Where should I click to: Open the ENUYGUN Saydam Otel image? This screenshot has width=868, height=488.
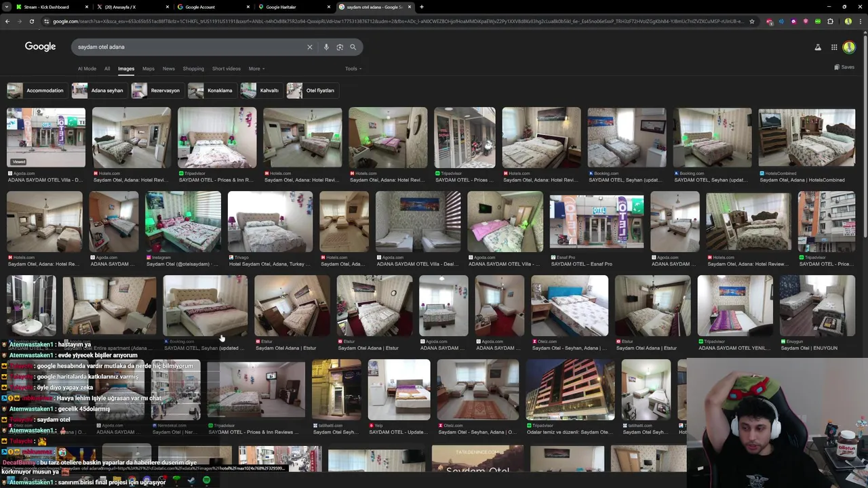coord(817,306)
